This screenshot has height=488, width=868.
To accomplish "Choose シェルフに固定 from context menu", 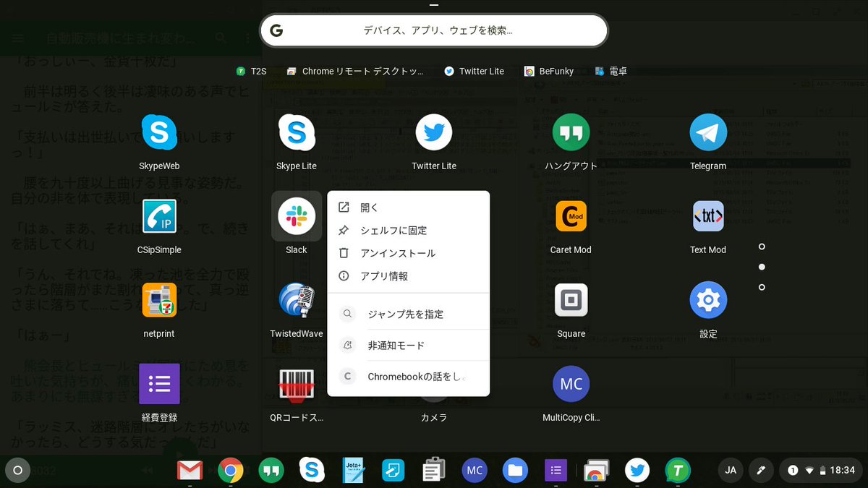I will coord(409,231).
